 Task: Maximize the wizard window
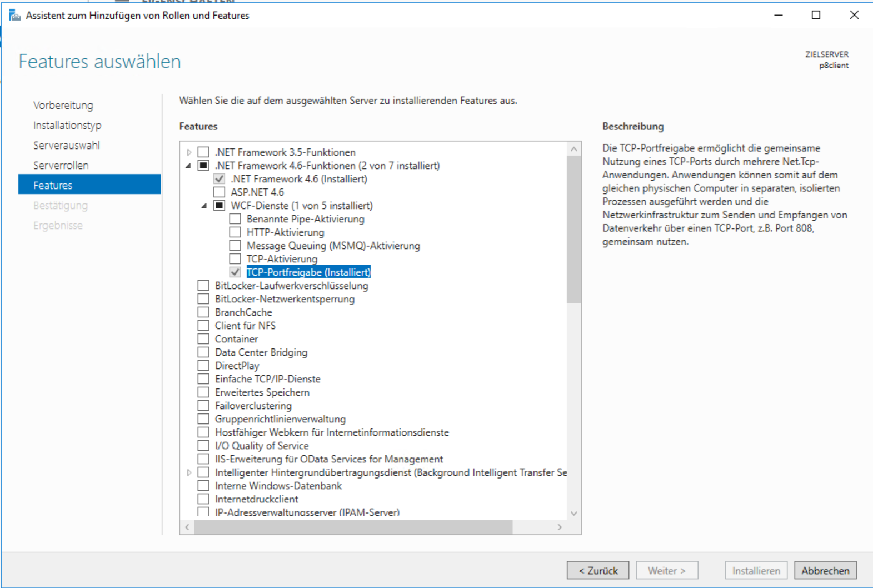816,15
